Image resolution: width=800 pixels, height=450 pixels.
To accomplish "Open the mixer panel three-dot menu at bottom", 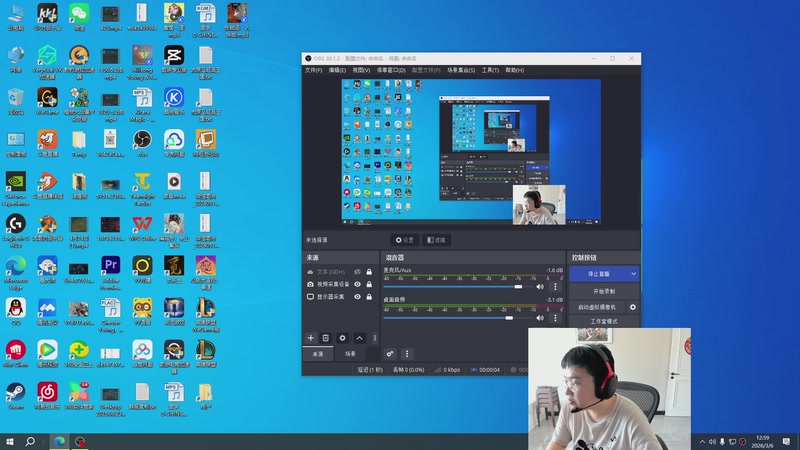I will [x=407, y=354].
